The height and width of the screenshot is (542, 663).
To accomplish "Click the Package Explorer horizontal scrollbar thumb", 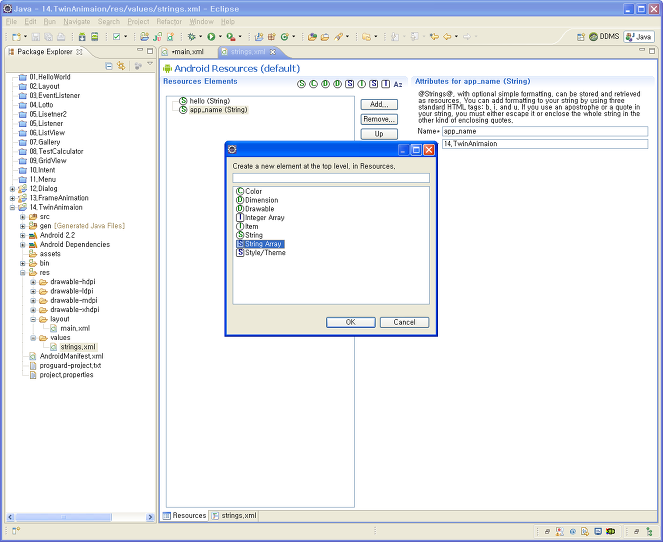I will [63, 517].
